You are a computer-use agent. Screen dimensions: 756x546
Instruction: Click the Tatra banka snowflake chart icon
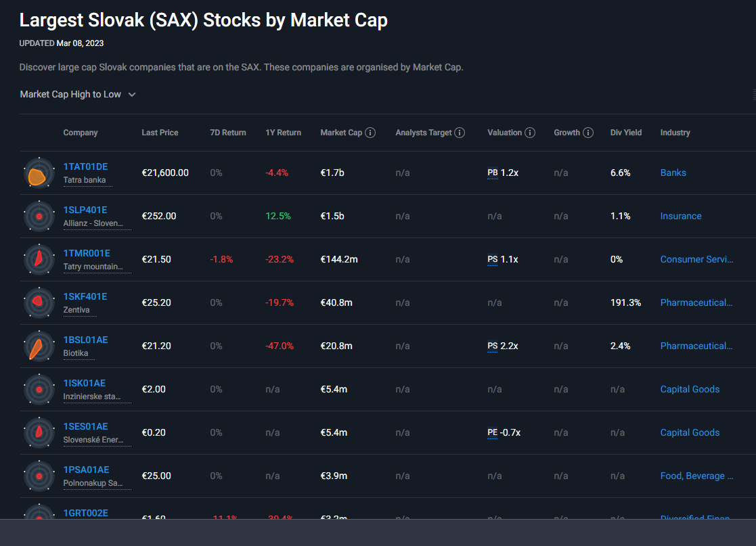39,173
